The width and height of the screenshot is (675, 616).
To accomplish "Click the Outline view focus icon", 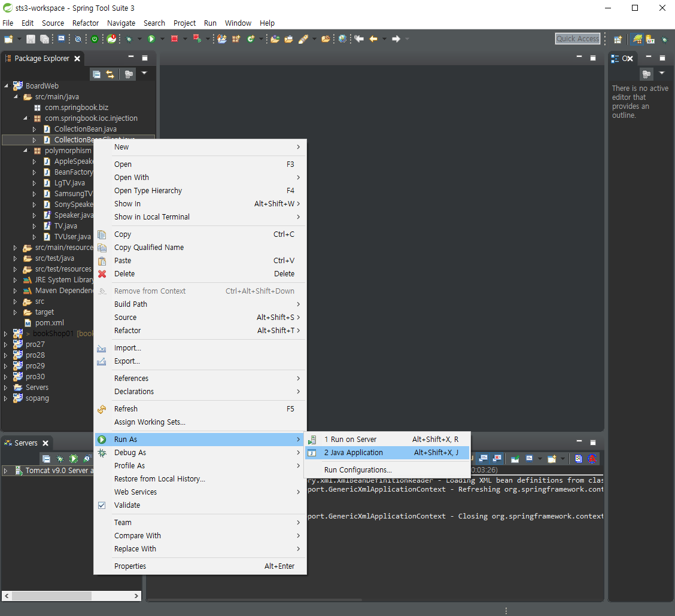I will coord(647,74).
